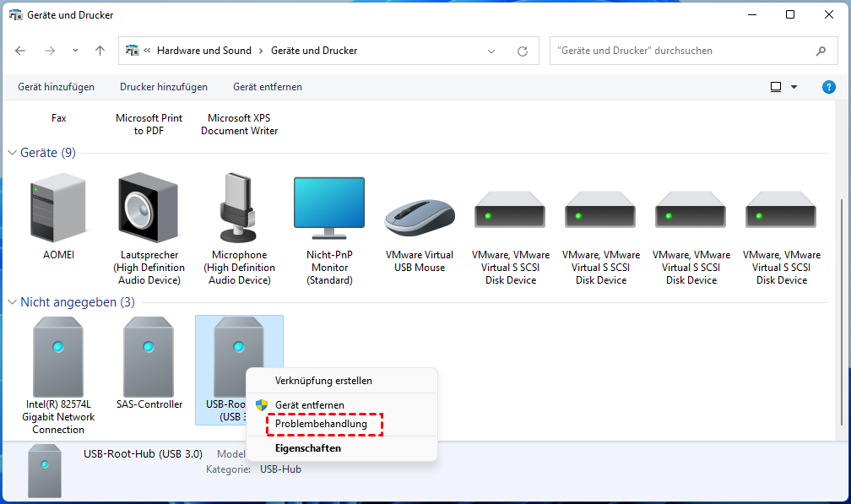This screenshot has width=851, height=504.
Task: Open the recent locations dropdown arrow
Action: [x=75, y=51]
